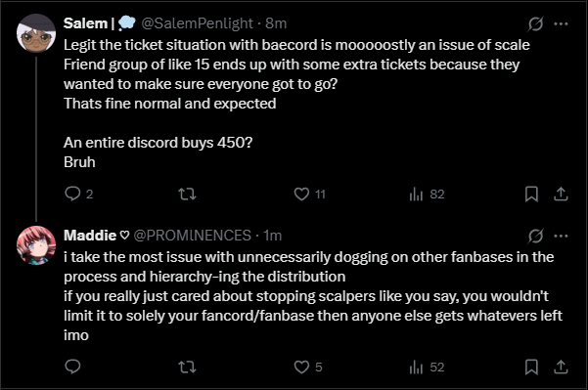Open Salem's profile picture
Screen dimensions: 588x390
pos(36,33)
